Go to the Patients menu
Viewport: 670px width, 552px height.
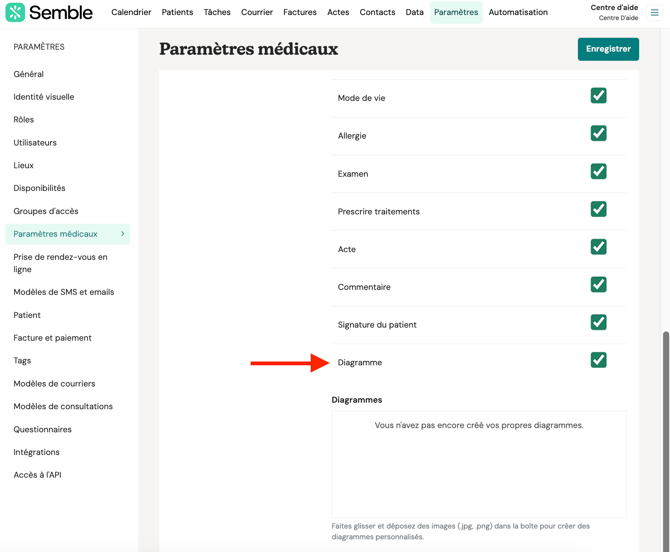pos(177,13)
